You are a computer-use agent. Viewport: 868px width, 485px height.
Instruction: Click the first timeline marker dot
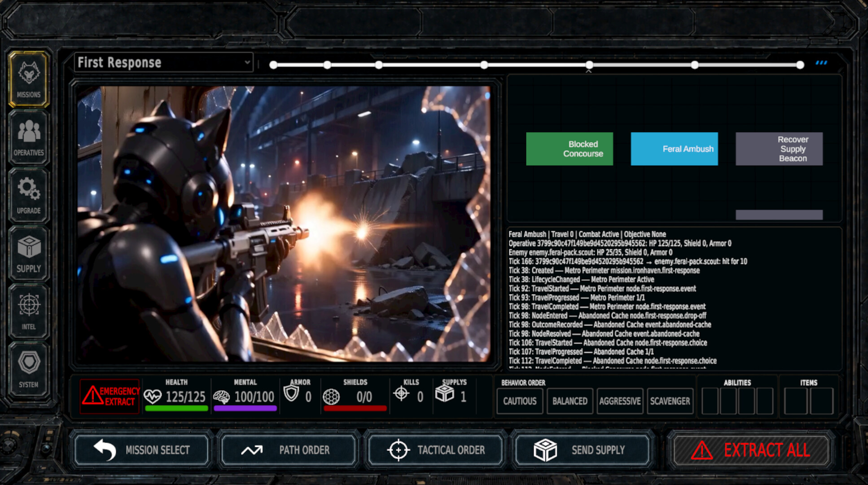click(273, 65)
